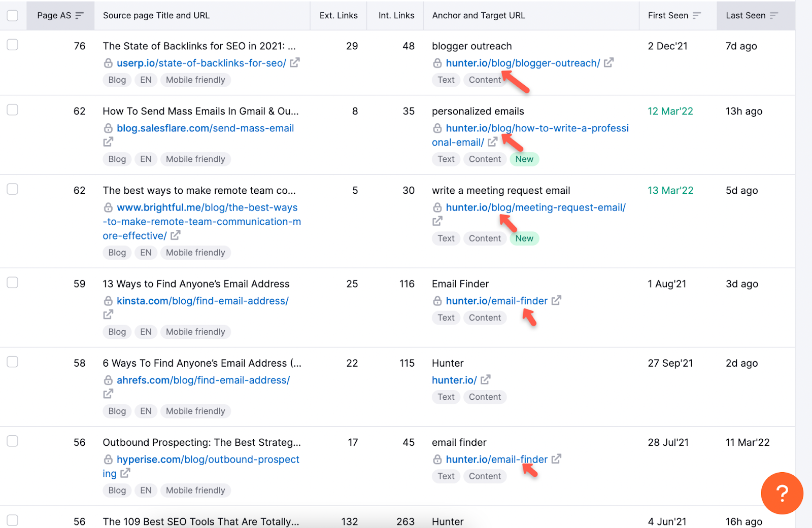Click external link icon after ahrefs.com URL

[x=108, y=394]
